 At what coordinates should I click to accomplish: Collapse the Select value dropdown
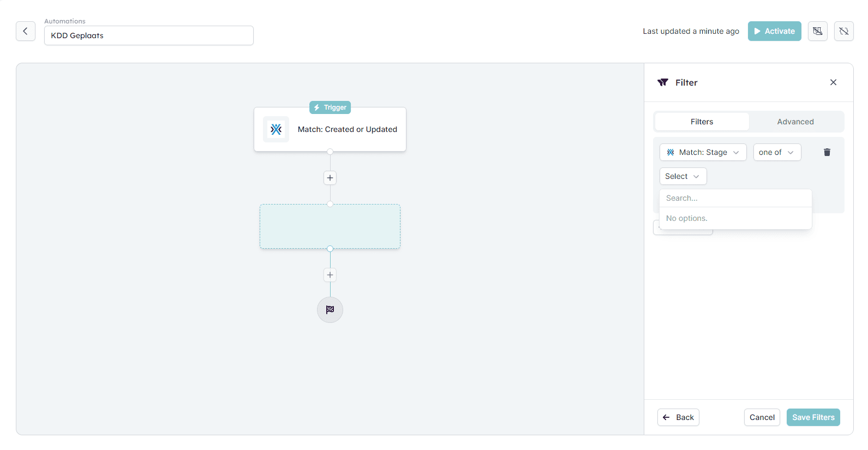pos(683,176)
